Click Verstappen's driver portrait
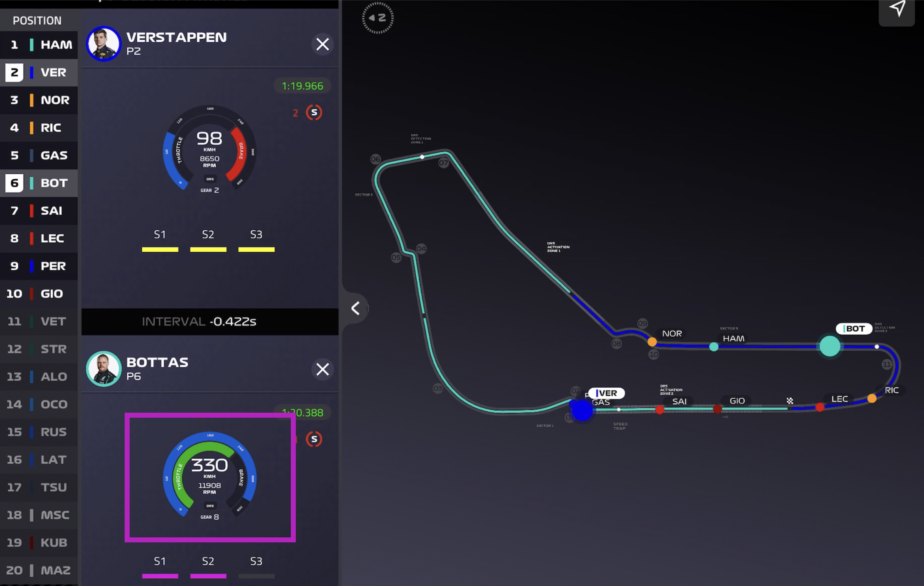Image resolution: width=924 pixels, height=586 pixels. point(103,44)
